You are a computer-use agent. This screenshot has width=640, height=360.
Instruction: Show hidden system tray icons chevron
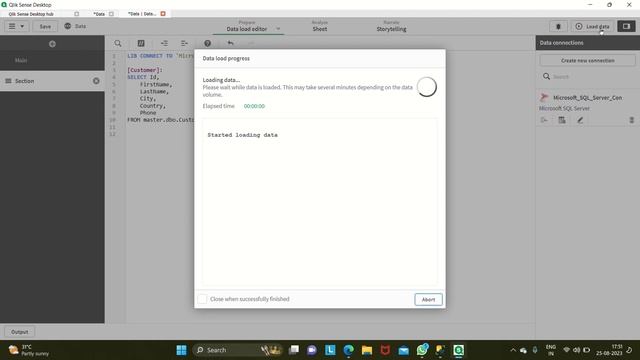tap(513, 350)
